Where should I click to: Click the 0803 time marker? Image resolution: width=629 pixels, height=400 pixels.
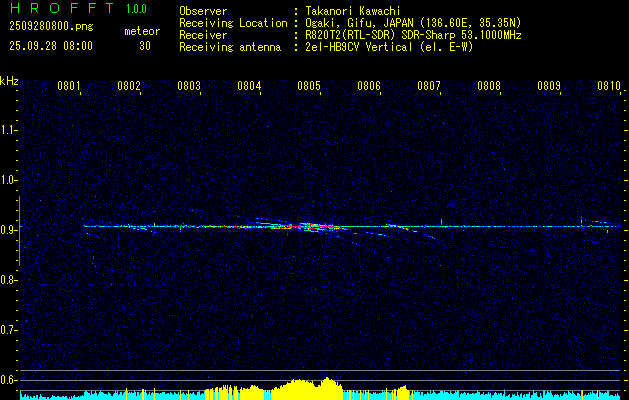pos(189,86)
